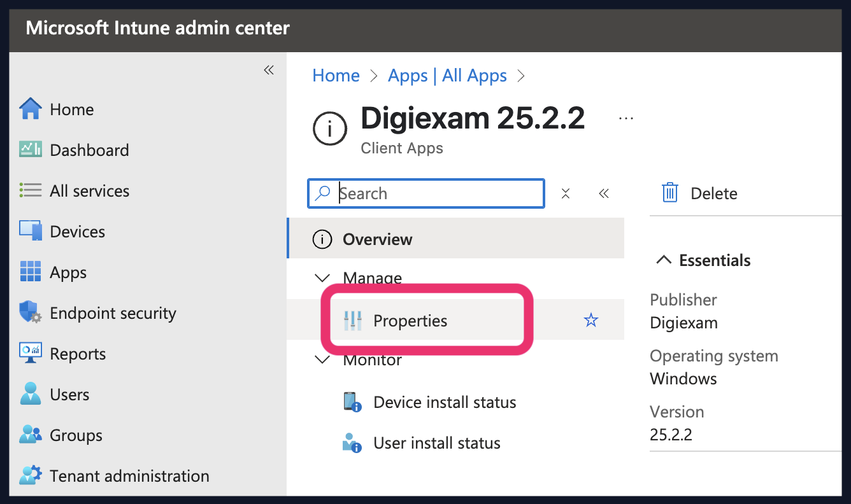Screen dimensions: 851x504
Task: Click the resource menu Search field
Action: coord(426,193)
